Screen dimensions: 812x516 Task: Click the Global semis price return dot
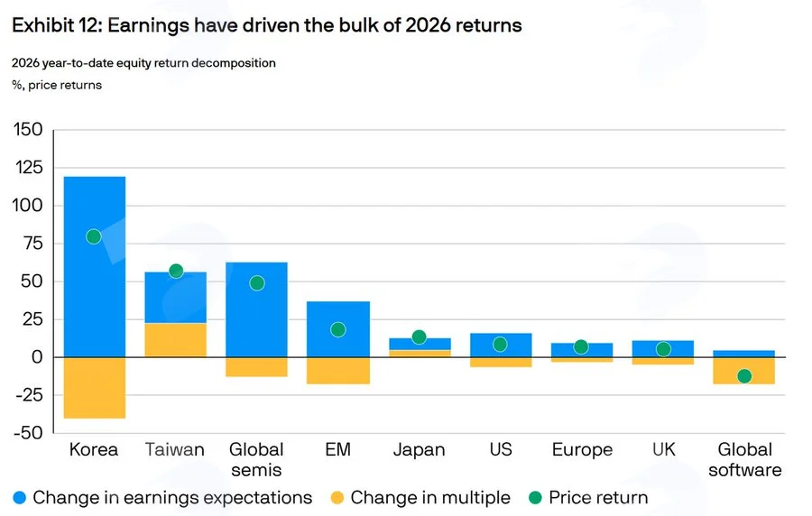pos(257,283)
